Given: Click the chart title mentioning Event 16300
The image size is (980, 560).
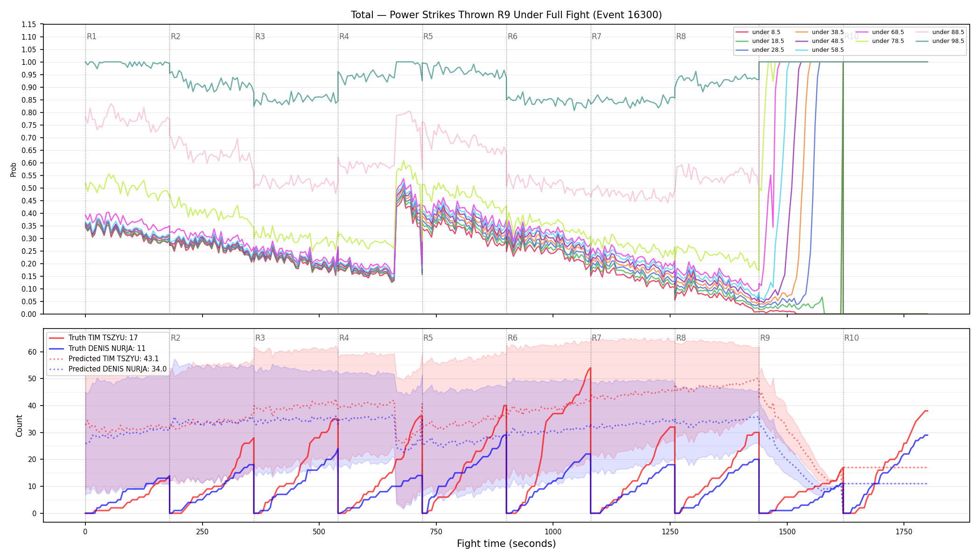Looking at the screenshot, I should click(506, 15).
